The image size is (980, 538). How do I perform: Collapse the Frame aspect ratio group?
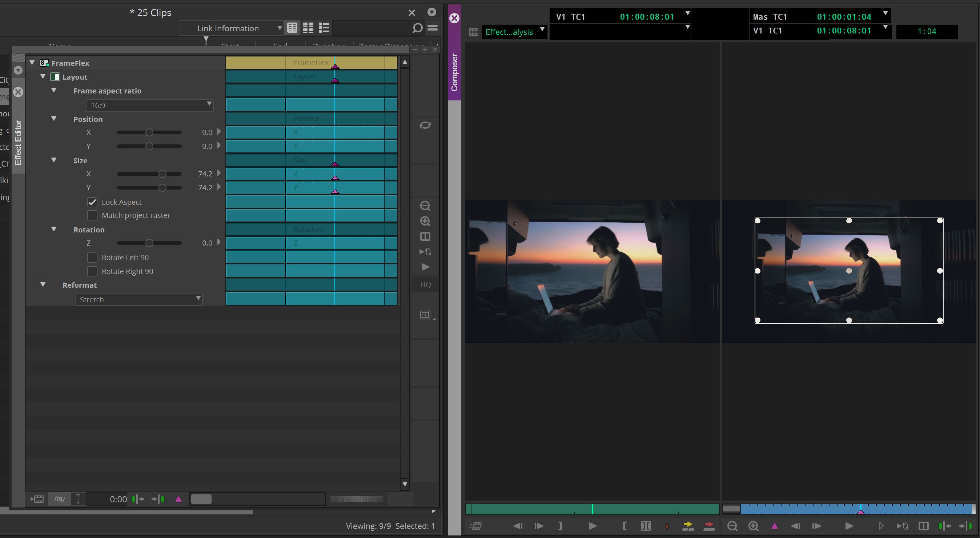54,90
